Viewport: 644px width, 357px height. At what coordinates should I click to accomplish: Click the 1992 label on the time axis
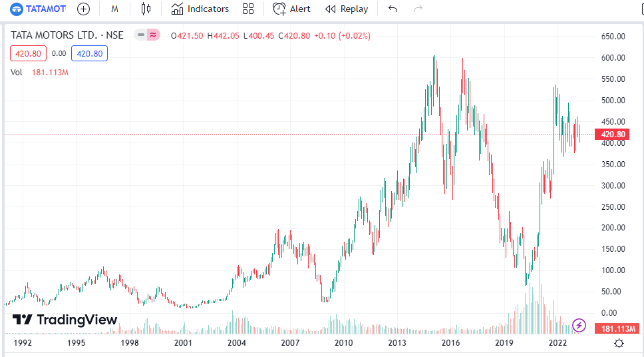pyautogui.click(x=23, y=342)
